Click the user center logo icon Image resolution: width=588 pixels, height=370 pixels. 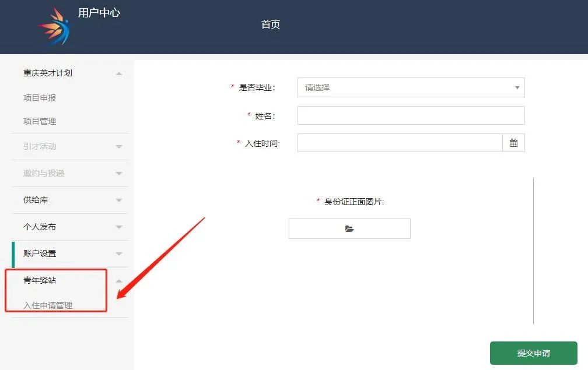point(54,27)
